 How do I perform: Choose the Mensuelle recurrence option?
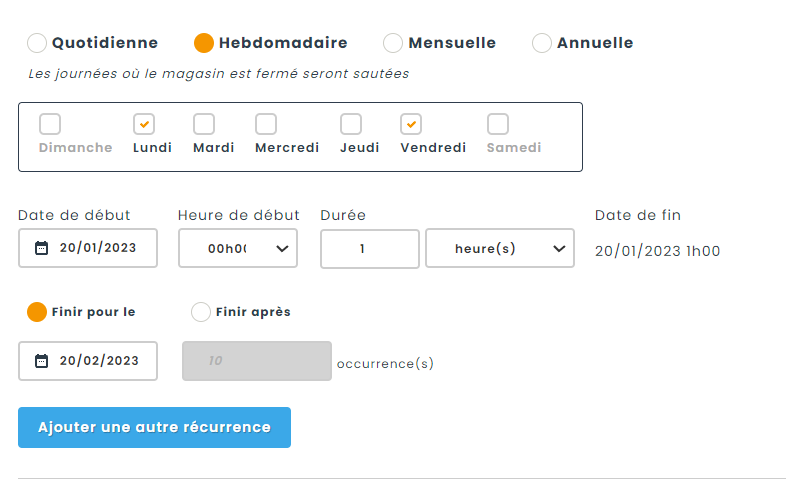click(x=393, y=43)
